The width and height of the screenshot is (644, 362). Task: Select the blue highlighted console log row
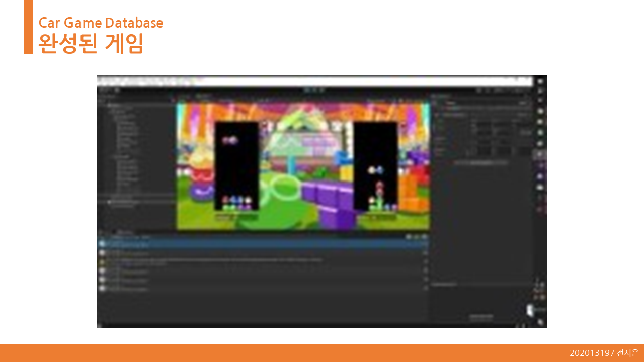point(263,244)
